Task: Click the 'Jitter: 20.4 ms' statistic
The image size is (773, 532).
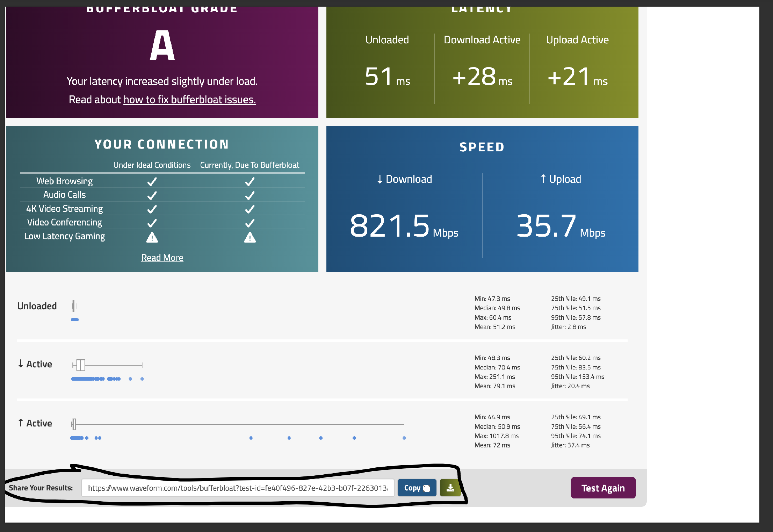Action: click(570, 386)
